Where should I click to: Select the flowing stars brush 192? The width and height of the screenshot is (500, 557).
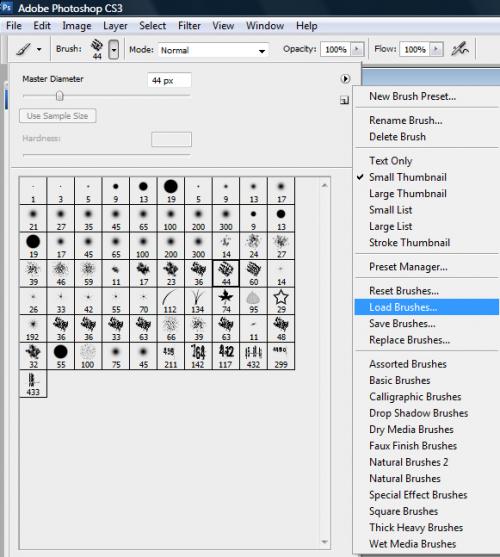[x=33, y=329]
